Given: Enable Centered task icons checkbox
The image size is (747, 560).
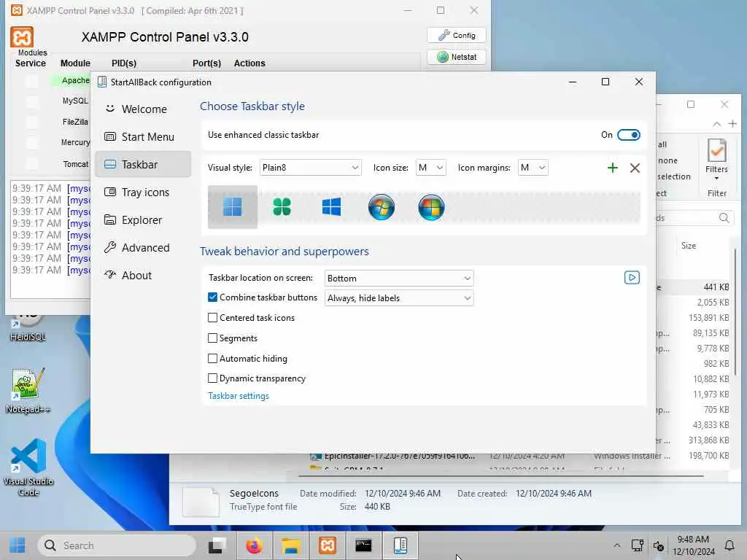Looking at the screenshot, I should [x=212, y=318].
